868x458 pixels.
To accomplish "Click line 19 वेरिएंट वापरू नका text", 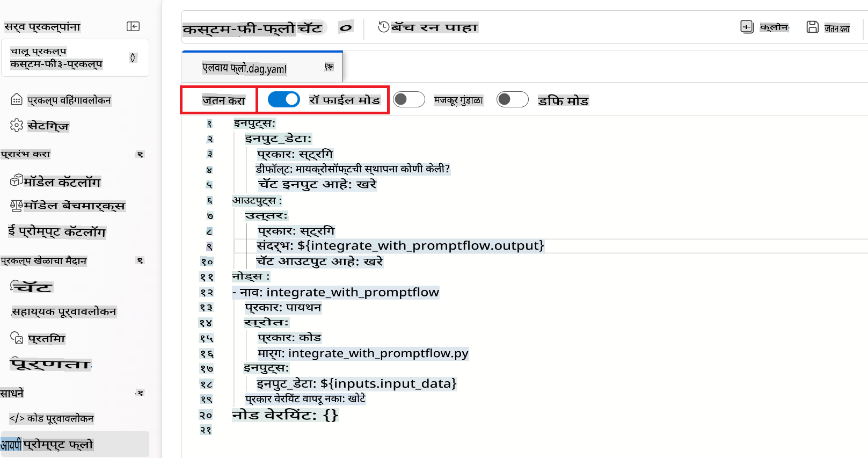I will 305,399.
